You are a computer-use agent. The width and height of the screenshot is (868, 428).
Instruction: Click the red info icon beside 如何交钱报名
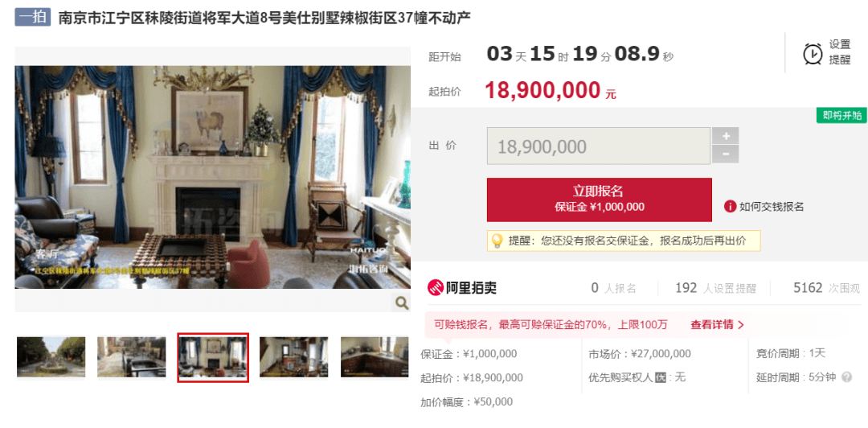(x=730, y=207)
